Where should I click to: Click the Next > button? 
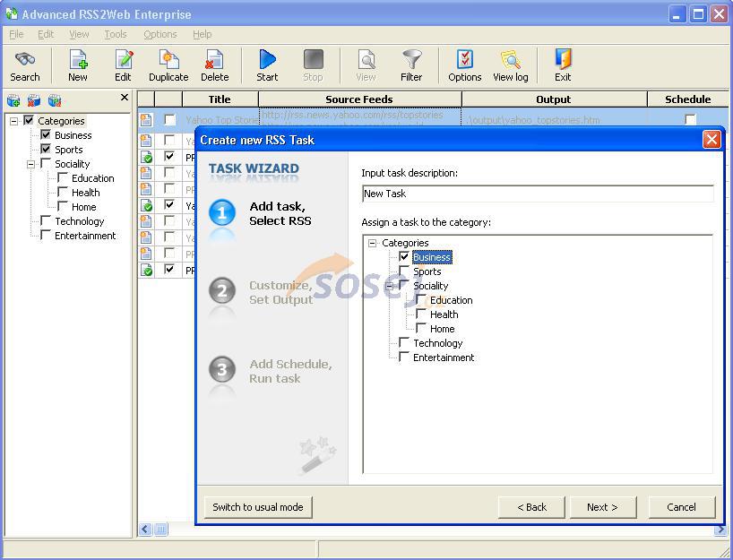[x=602, y=507]
